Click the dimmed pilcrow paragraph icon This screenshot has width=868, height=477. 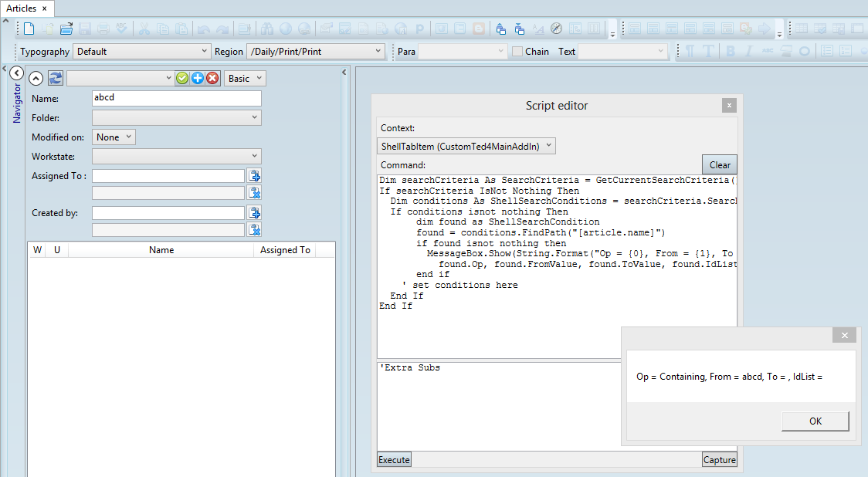(690, 52)
